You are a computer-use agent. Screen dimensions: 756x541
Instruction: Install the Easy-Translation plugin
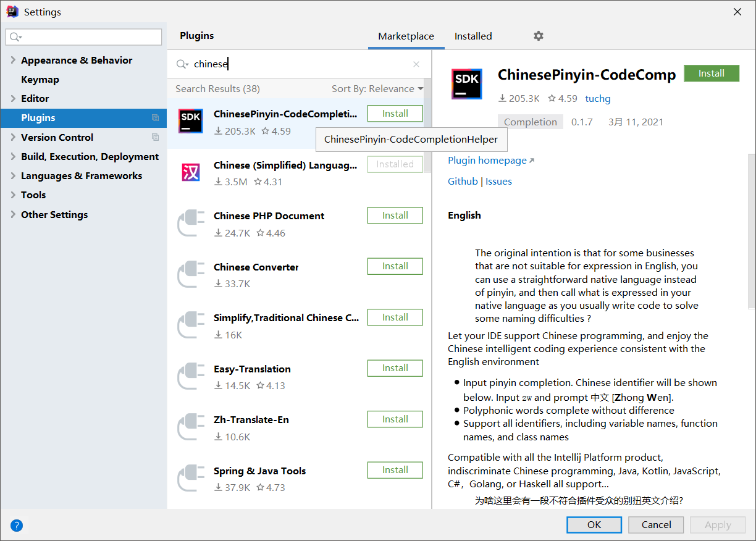(395, 368)
